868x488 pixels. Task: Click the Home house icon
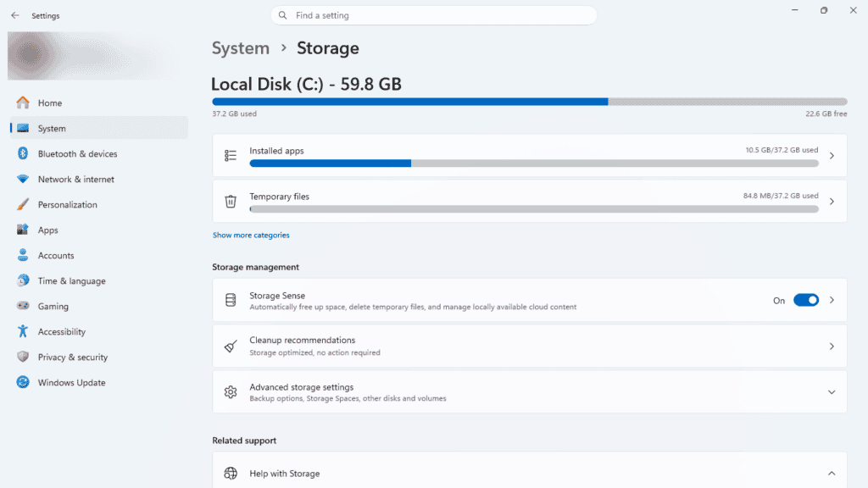point(23,103)
